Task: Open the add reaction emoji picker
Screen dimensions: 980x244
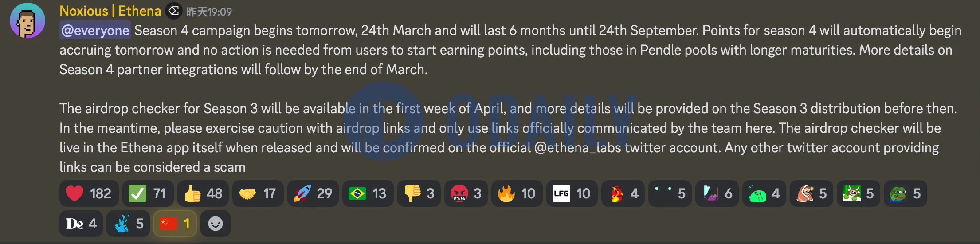Action: pos(216,224)
